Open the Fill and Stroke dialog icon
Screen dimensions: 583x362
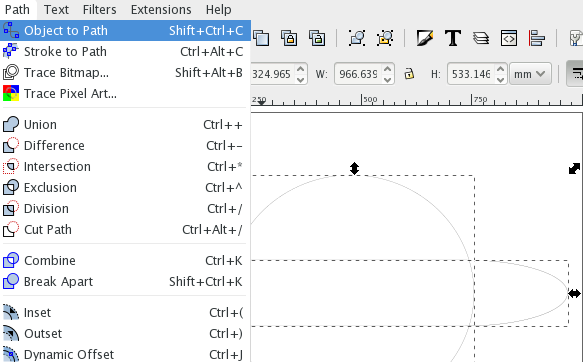(x=425, y=38)
